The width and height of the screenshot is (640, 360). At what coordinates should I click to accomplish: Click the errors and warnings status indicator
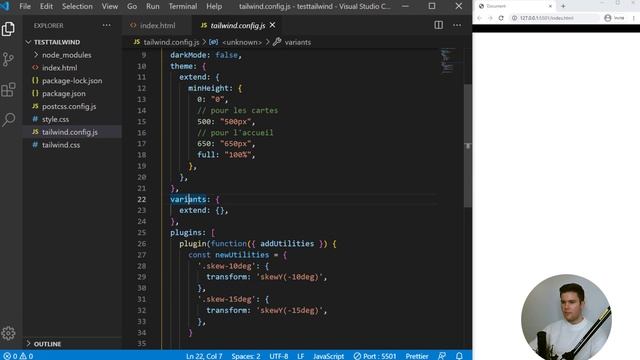[18, 356]
